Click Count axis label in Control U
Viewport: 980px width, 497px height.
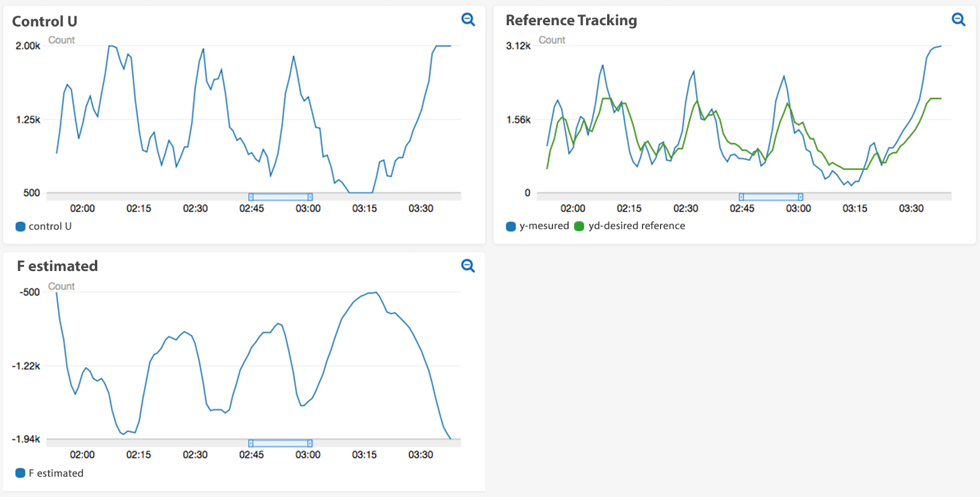click(x=61, y=40)
